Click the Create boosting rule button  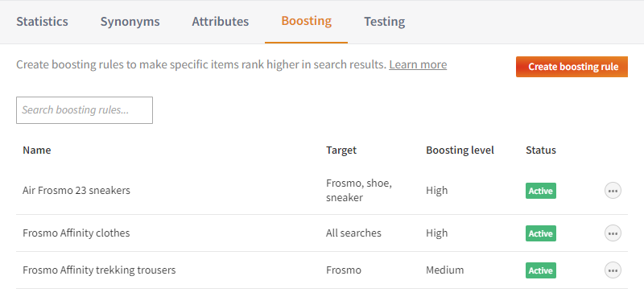pyautogui.click(x=572, y=67)
